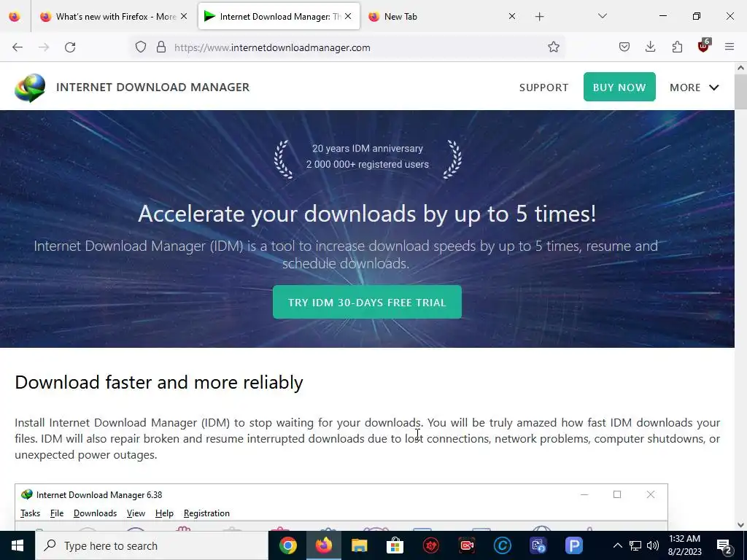Click the page vertical scrollbar thumb
747x560 pixels.
click(740, 91)
